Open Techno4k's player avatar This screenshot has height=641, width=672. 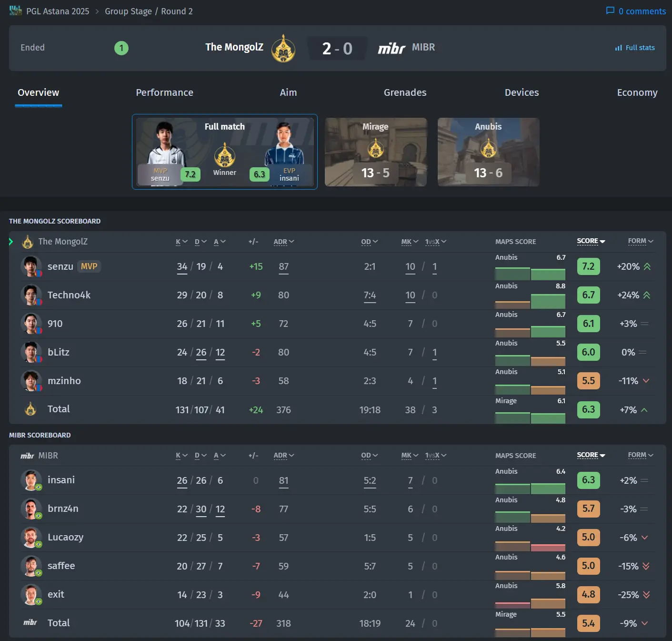coord(31,295)
